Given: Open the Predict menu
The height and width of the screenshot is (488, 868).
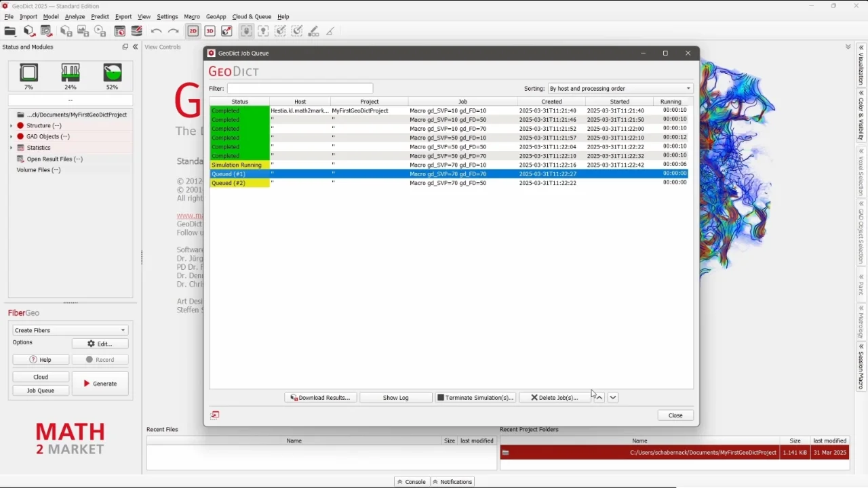Looking at the screenshot, I should click(100, 16).
